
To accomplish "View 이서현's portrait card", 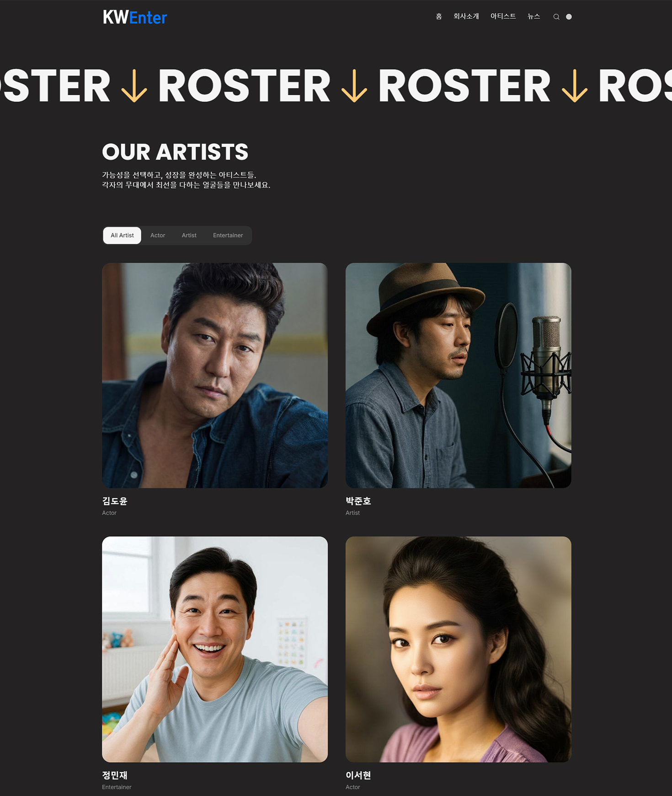I will (x=459, y=649).
